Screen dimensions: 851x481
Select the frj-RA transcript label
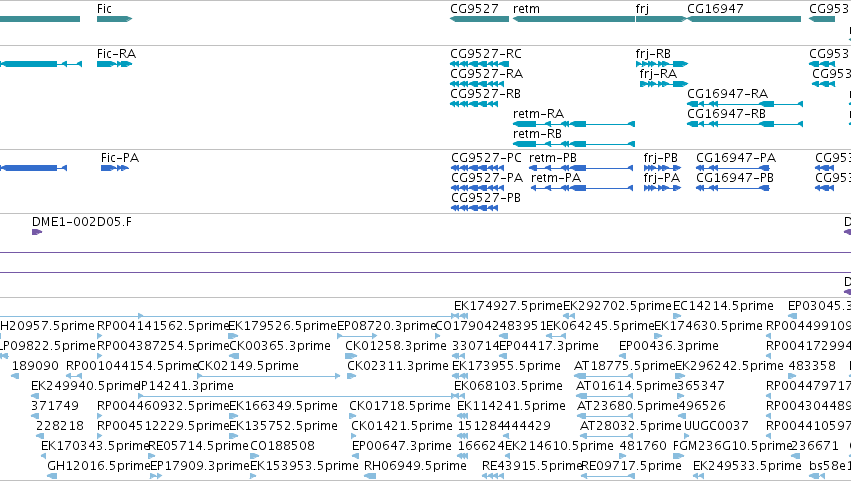pyautogui.click(x=658, y=74)
